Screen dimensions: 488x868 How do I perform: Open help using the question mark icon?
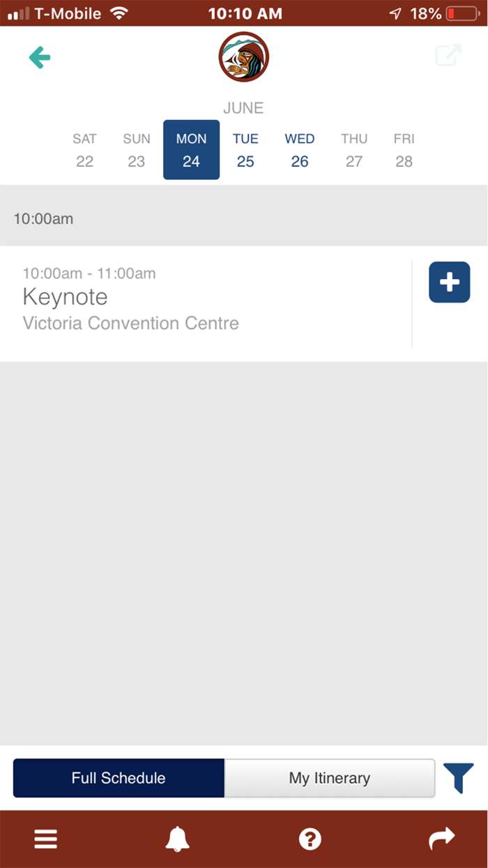pos(310,839)
